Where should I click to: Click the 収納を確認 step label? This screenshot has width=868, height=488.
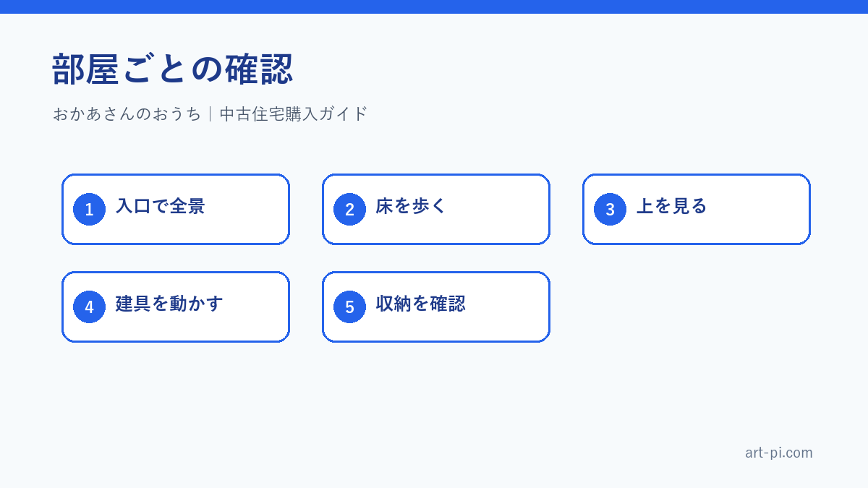[x=420, y=304]
